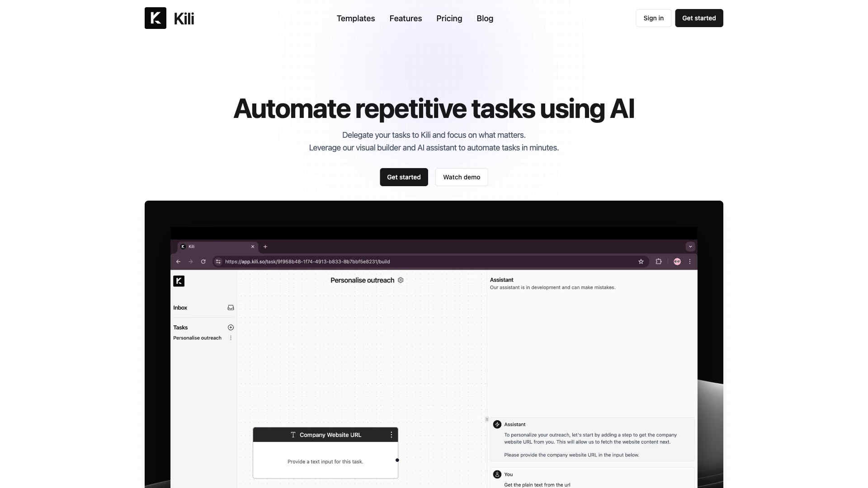Click the Inbox icon in sidebar
The height and width of the screenshot is (488, 868).
point(230,307)
